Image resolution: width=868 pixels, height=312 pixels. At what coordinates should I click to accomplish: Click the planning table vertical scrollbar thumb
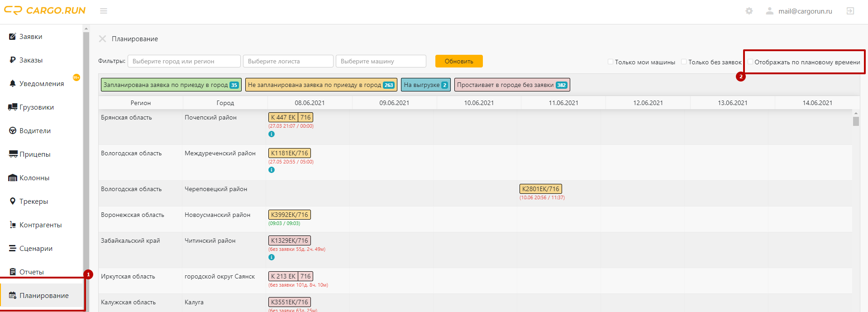(x=856, y=121)
